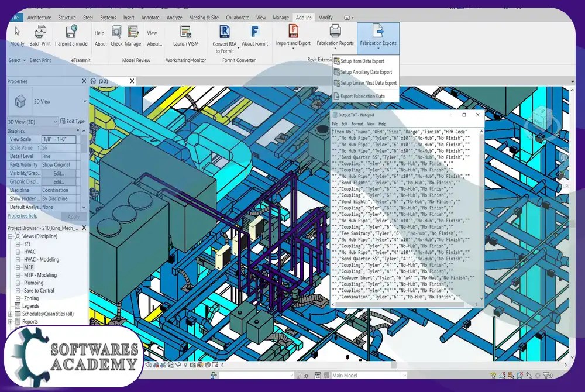
Task: Open Fabrication Reports
Action: pos(335,33)
